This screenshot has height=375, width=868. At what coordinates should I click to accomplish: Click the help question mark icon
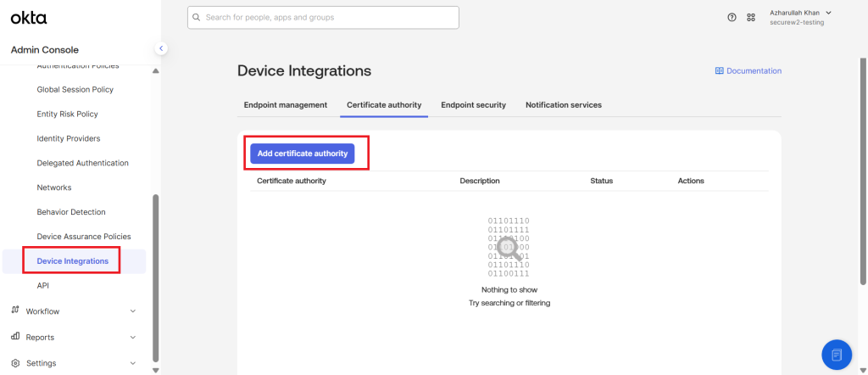click(732, 17)
